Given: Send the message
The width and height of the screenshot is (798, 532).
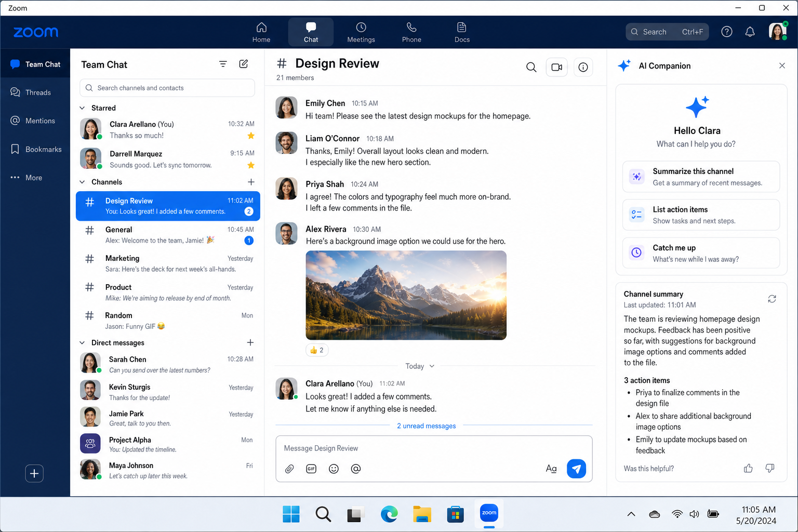Looking at the screenshot, I should [576, 469].
